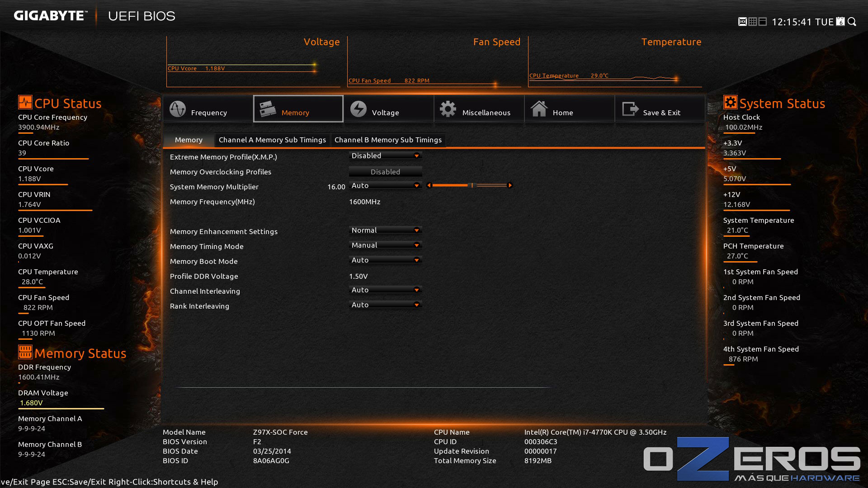Click the CPU Status pulse icon
The width and height of the screenshot is (868, 488).
[x=25, y=102]
